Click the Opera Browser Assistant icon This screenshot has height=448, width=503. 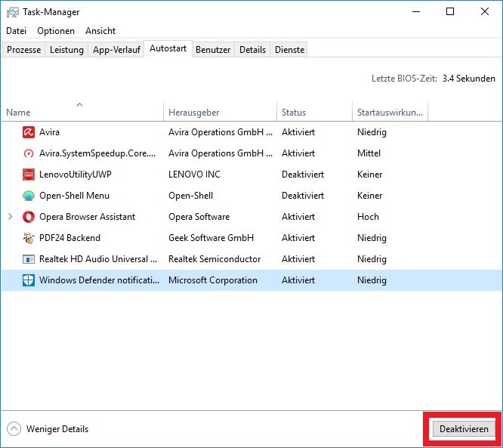[29, 217]
